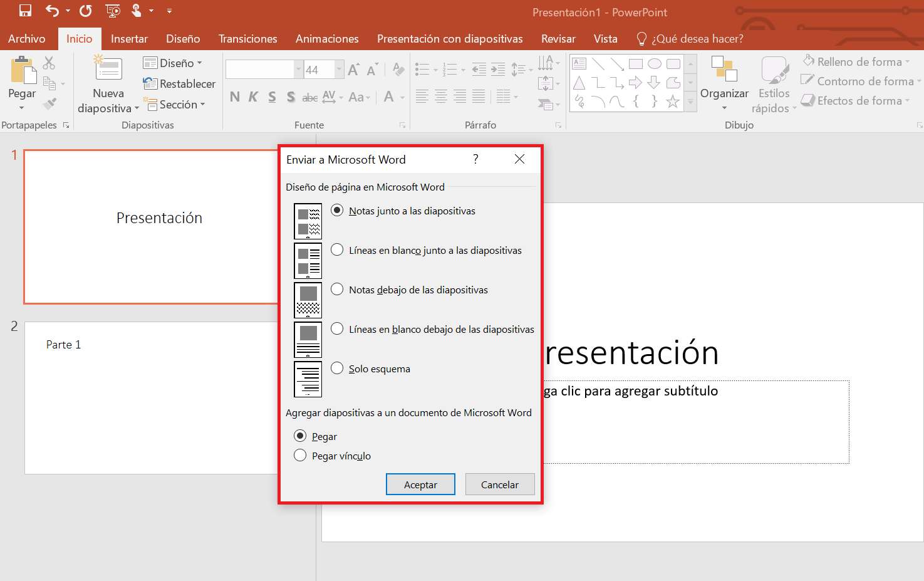Align text left icon
924x581 pixels.
click(x=422, y=97)
